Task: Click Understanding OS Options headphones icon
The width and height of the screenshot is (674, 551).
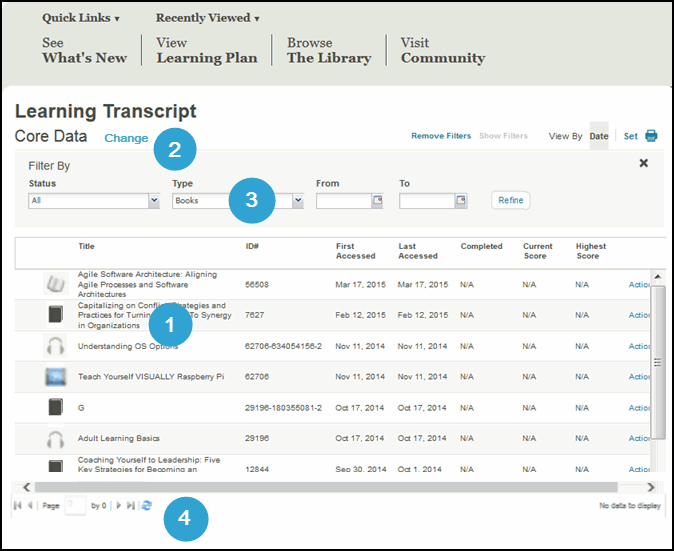Action: [55, 346]
